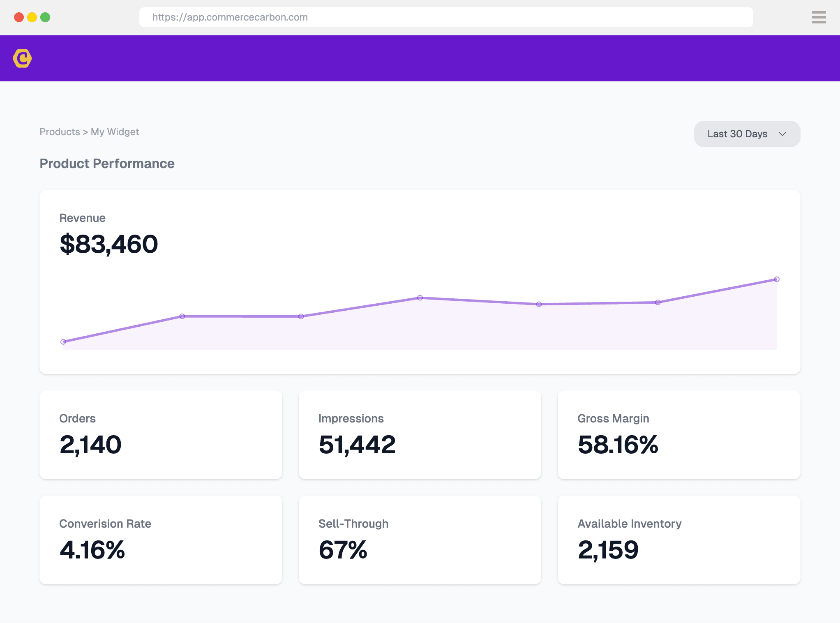Open the browser hamburger menu
840x623 pixels.
point(819,17)
